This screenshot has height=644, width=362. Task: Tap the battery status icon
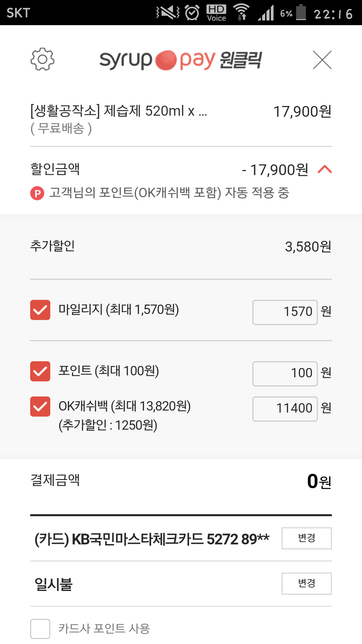click(301, 12)
